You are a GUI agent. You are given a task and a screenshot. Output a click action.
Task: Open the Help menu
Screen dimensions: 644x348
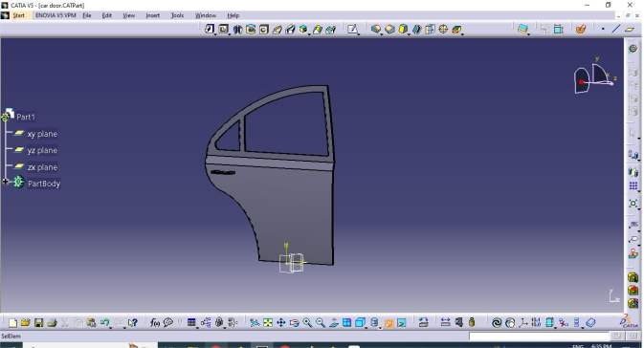[233, 15]
